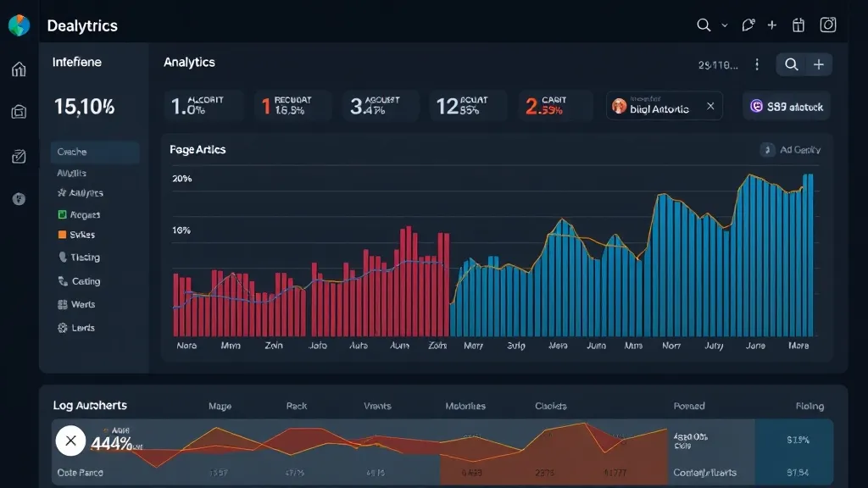Image resolution: width=868 pixels, height=488 pixels.
Task: Open the top bar search icon
Action: [x=704, y=25]
